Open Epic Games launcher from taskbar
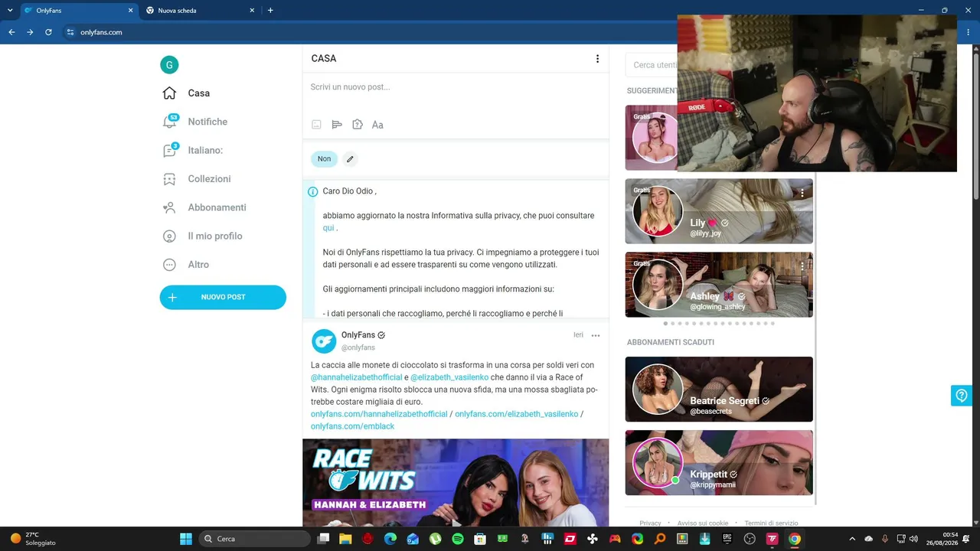980x551 pixels. pyautogui.click(x=727, y=539)
